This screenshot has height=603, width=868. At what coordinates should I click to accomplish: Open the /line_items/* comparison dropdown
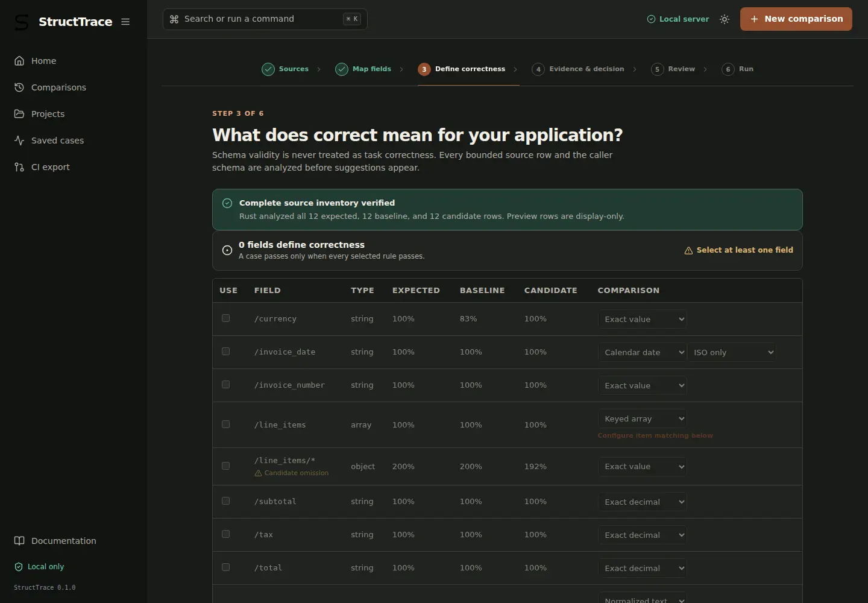click(x=643, y=467)
